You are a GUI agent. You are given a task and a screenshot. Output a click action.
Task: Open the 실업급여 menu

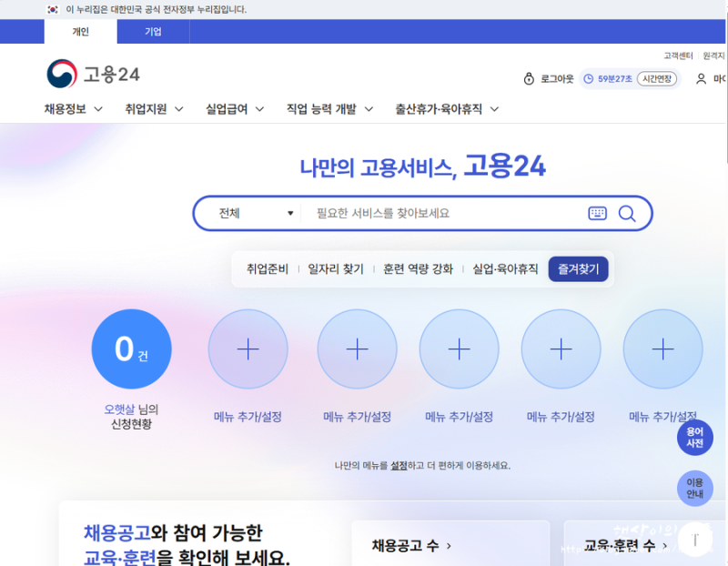(227, 109)
